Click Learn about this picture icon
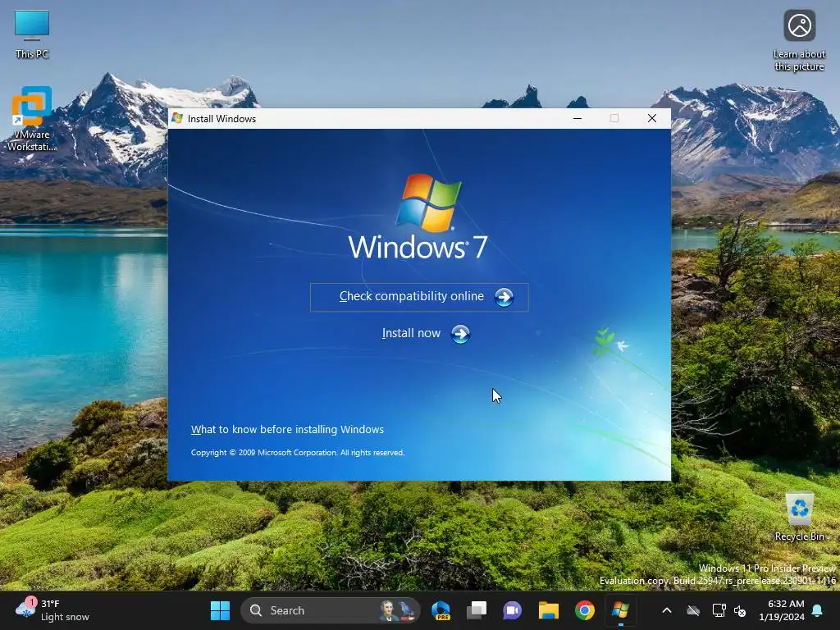Image resolution: width=840 pixels, height=630 pixels. [x=799, y=41]
